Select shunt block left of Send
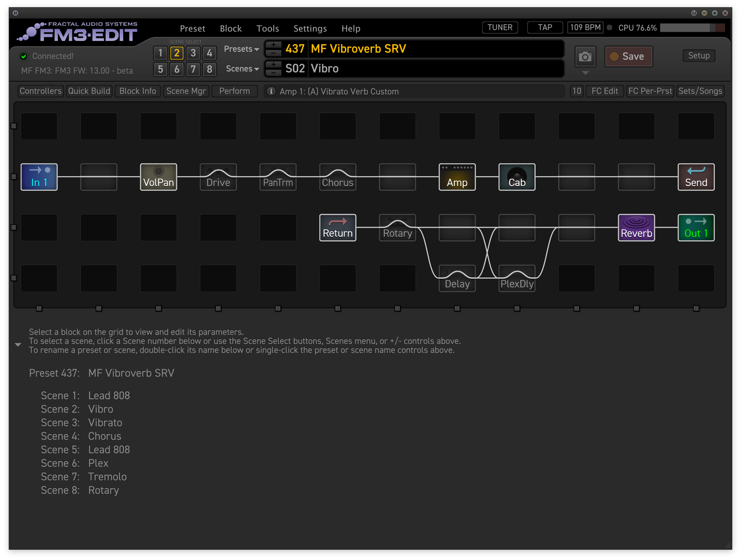741x560 pixels. (x=636, y=177)
